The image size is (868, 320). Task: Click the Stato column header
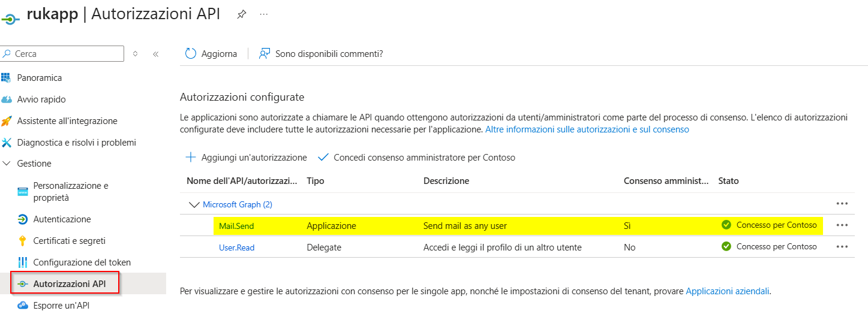click(729, 181)
